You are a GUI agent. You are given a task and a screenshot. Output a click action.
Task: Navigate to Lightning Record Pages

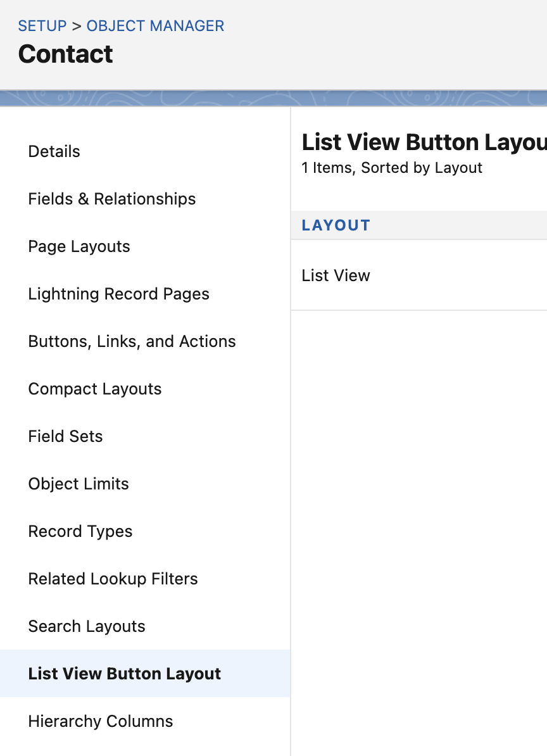118,294
